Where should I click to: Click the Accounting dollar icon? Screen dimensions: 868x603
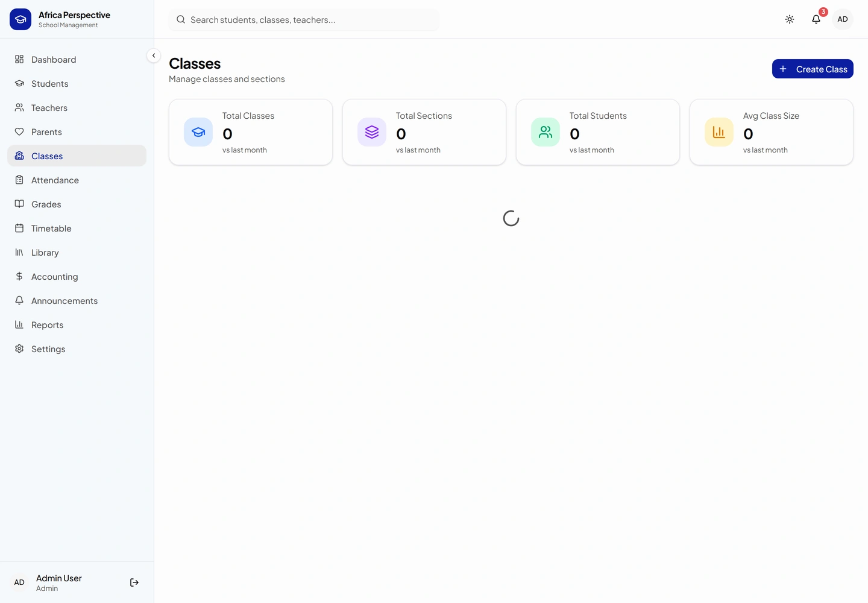[x=19, y=276]
